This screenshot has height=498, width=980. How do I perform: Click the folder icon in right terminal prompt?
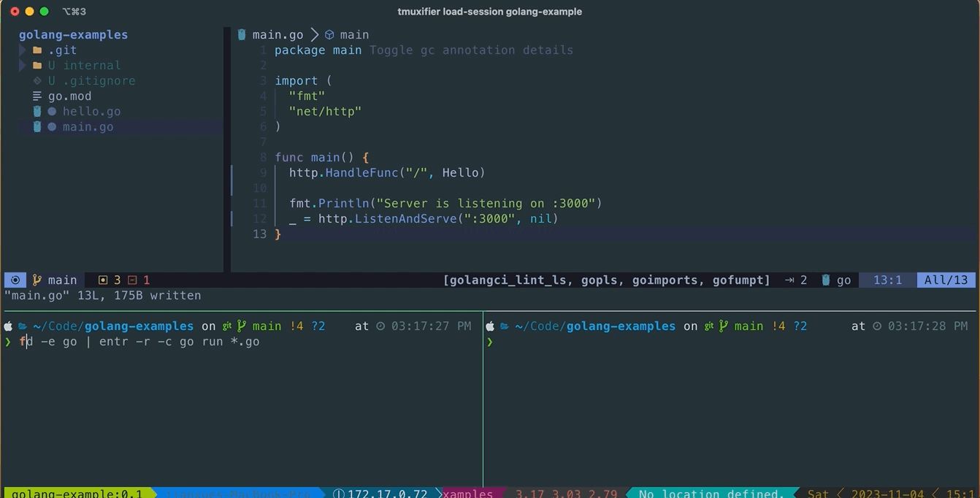point(505,326)
